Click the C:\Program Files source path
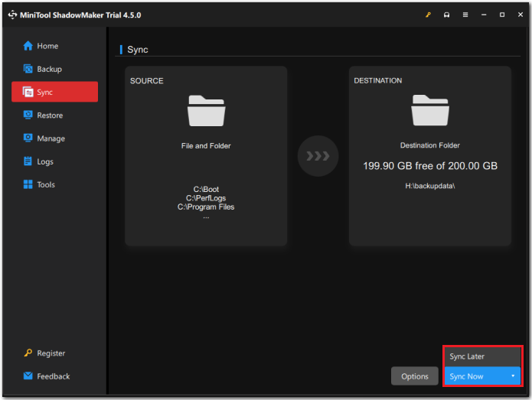Image resolution: width=532 pixels, height=400 pixels. pos(206,207)
